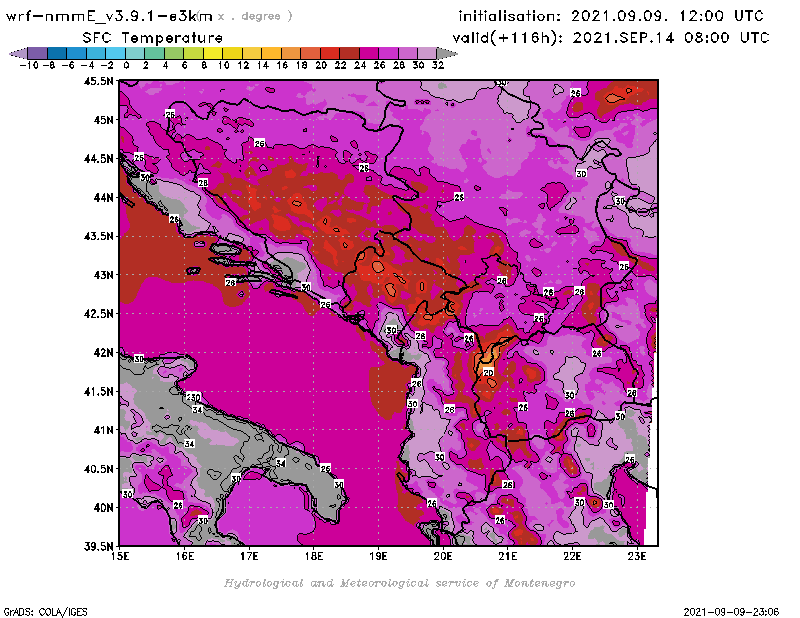Click the magenta legend swatch between 24 and 26
Screen dimensions: 800x618
tap(368, 54)
